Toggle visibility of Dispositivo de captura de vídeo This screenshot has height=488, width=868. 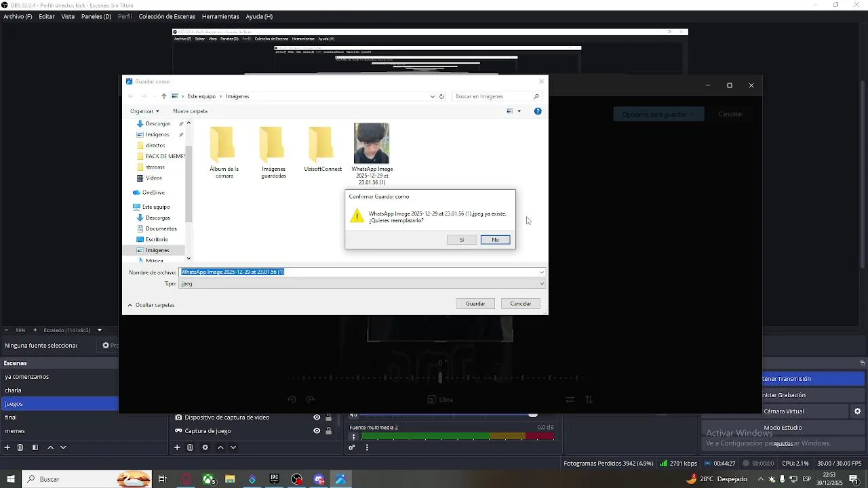point(317,418)
